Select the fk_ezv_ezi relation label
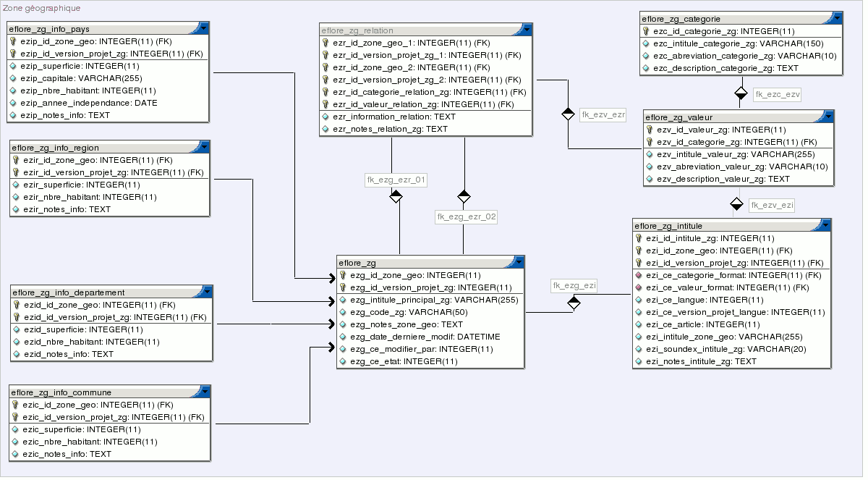This screenshot has width=868, height=480. click(x=772, y=206)
